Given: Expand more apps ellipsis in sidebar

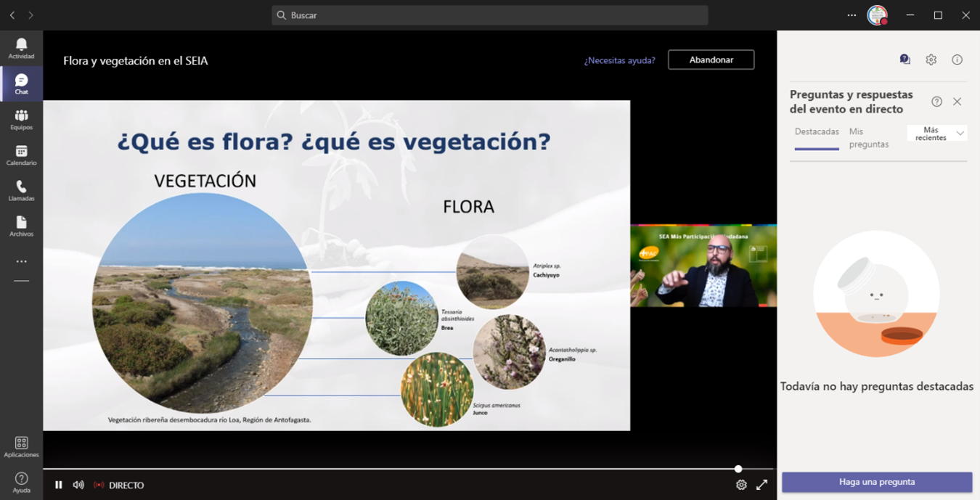Looking at the screenshot, I should coord(21,261).
